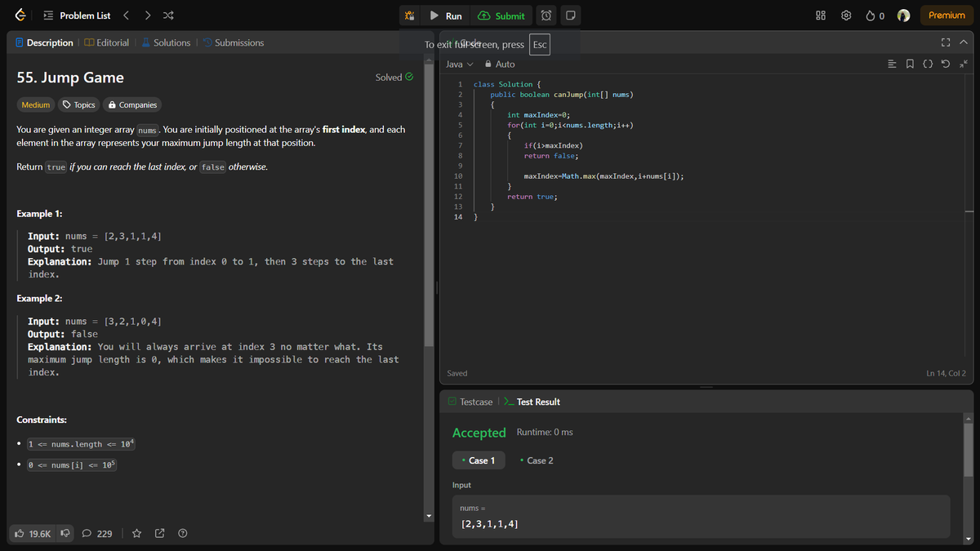The width and height of the screenshot is (980, 551).
Task: Click the Esc key hint
Action: click(x=539, y=45)
